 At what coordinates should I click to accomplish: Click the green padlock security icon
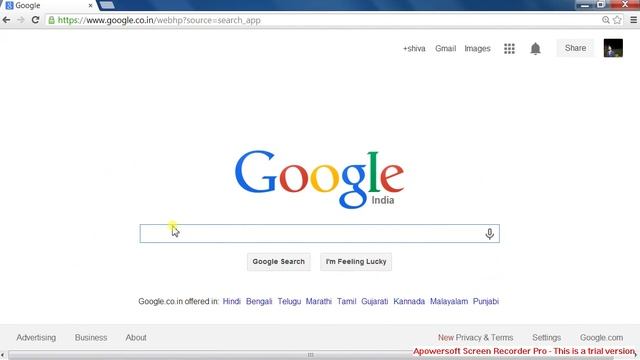coord(51,20)
